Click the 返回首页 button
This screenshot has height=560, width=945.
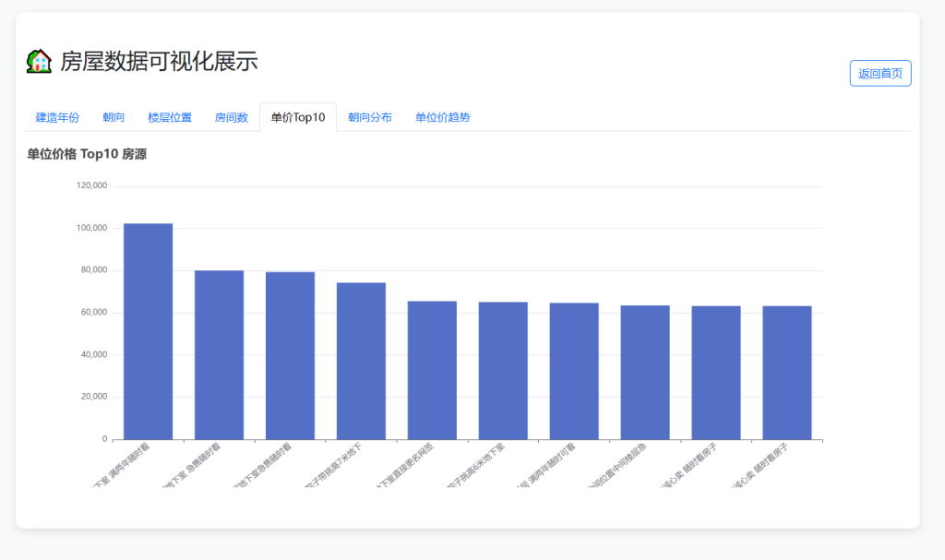point(879,74)
